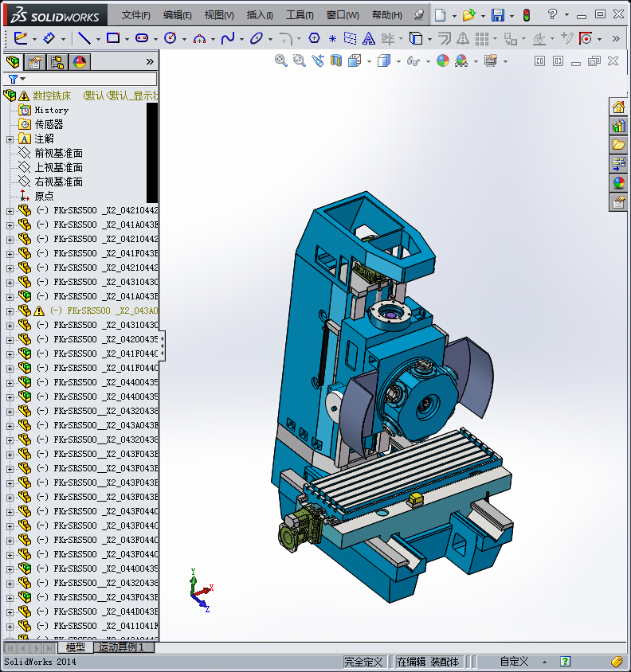Open the View Orientation dropdown arrow

coord(369,61)
